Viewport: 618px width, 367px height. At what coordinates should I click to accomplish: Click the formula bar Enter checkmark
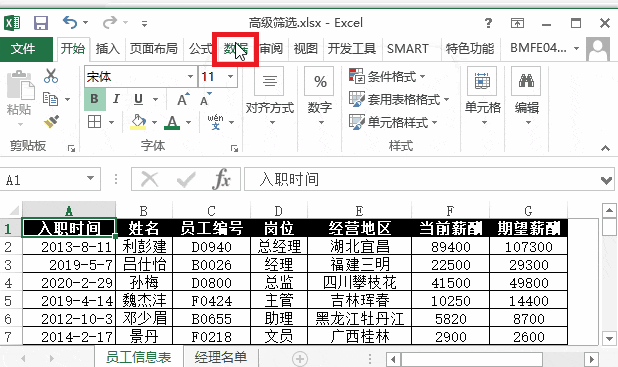pyautogui.click(x=186, y=179)
